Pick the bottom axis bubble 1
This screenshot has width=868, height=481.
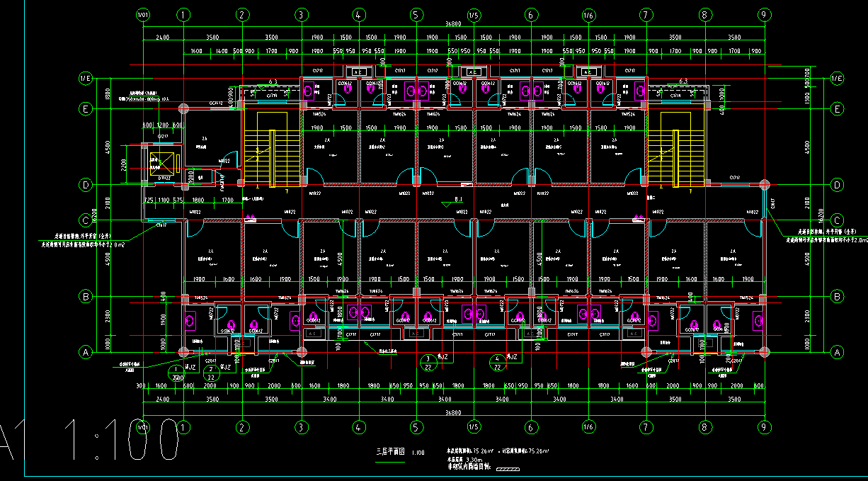click(183, 427)
